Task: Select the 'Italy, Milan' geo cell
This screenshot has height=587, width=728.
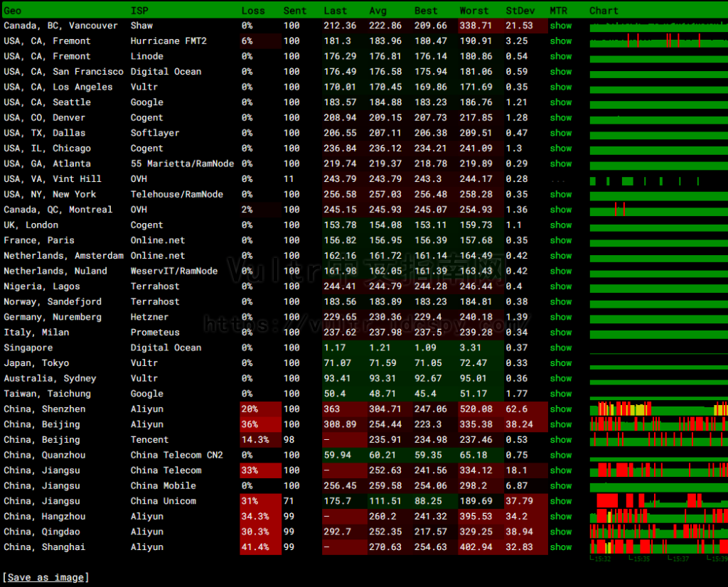Action: tap(36, 333)
